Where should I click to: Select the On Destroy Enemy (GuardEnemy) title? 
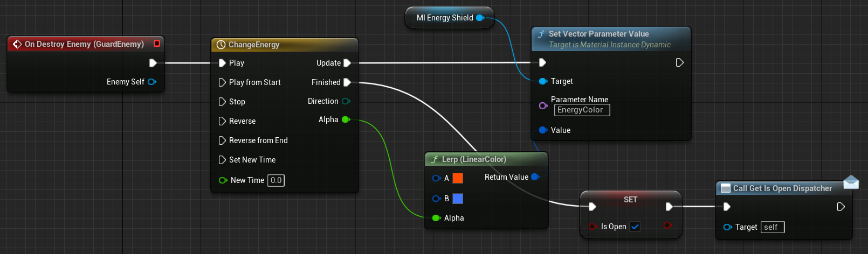pyautogui.click(x=84, y=44)
